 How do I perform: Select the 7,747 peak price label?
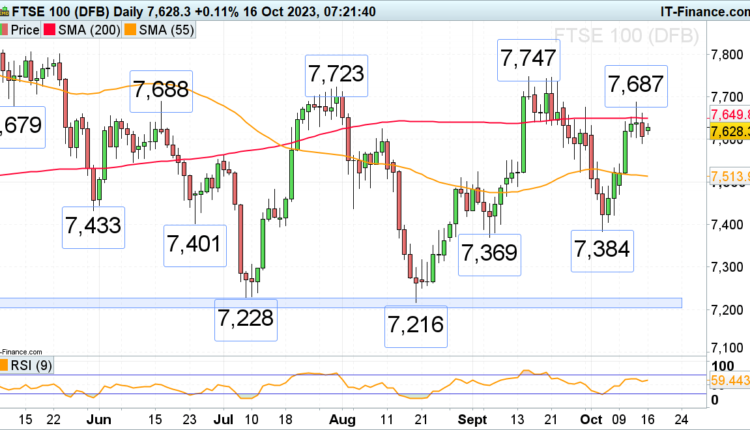[x=527, y=61]
